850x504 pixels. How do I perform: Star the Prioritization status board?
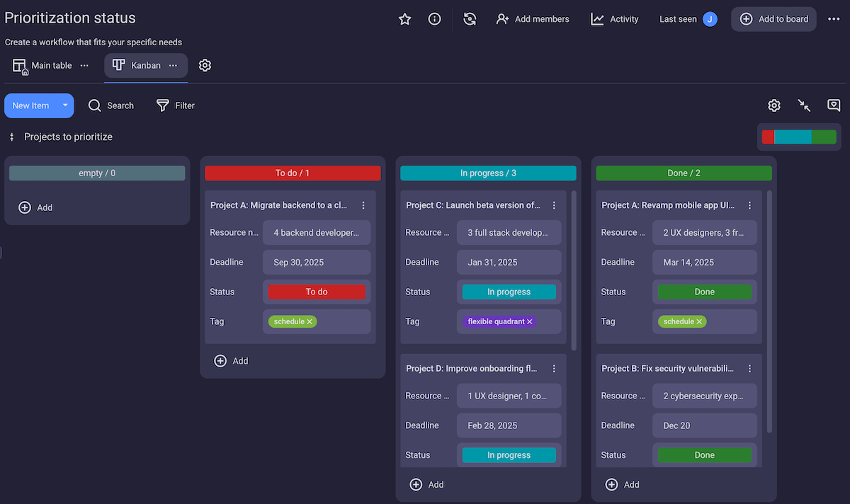(x=405, y=19)
